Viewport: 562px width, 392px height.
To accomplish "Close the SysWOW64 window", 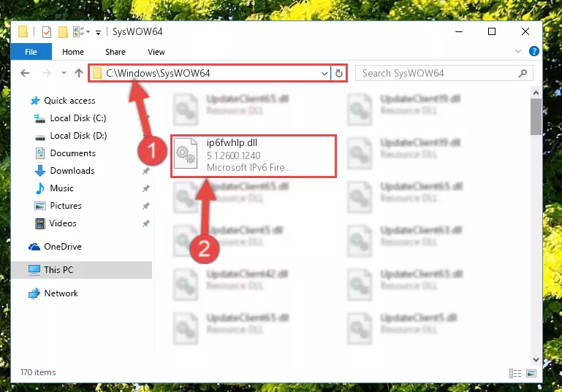I will click(525, 31).
